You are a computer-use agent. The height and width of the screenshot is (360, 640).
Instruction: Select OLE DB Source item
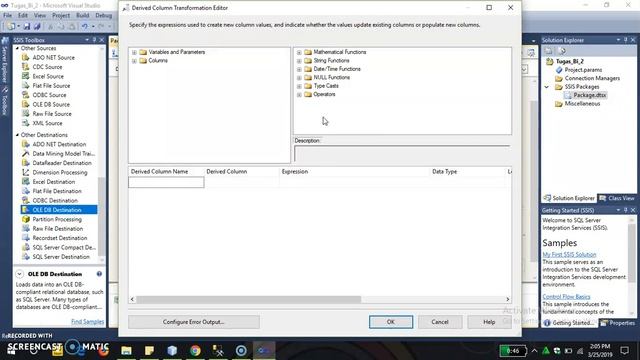click(51, 104)
